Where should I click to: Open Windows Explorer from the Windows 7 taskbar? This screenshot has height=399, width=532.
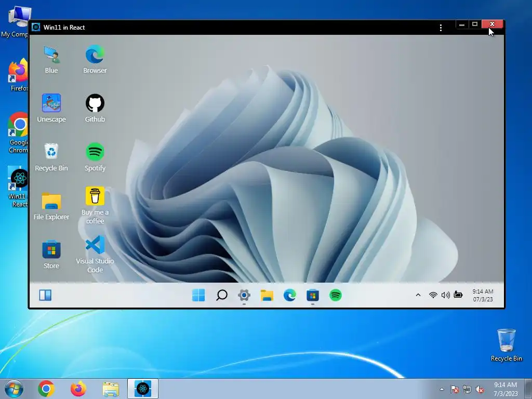coord(111,389)
